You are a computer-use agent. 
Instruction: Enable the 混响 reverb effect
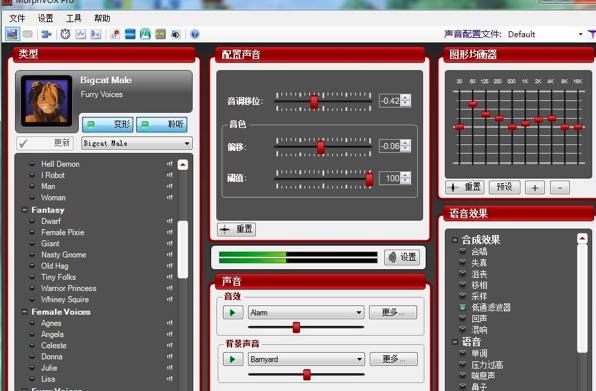463,329
